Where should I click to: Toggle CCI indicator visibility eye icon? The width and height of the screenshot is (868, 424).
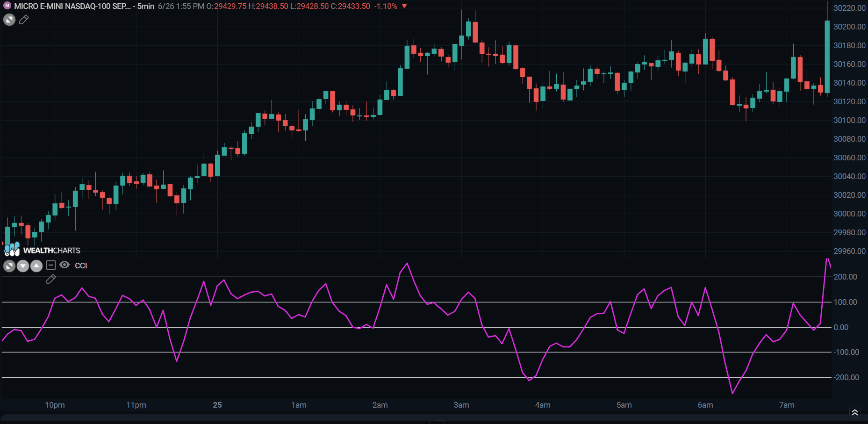[x=65, y=265]
